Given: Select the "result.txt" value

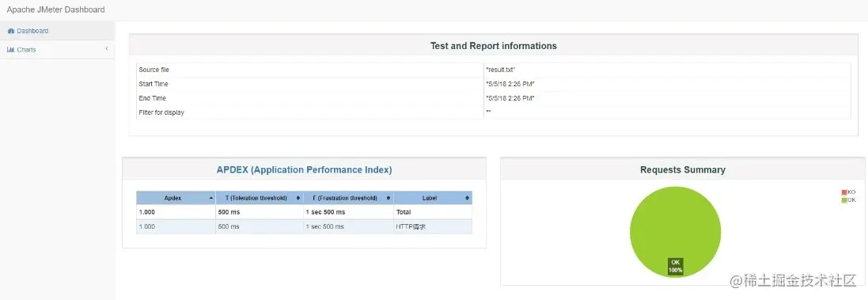Looking at the screenshot, I should (501, 70).
